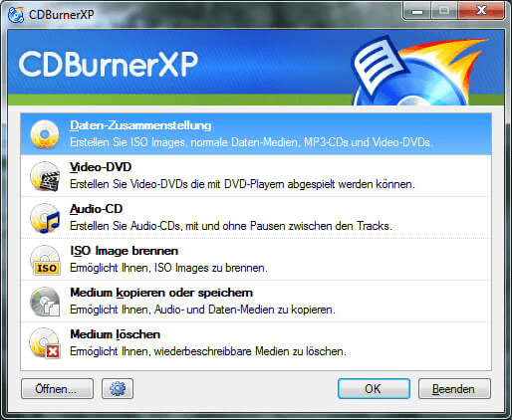Click description 'Ermöglicht Ihnen, ISO Images zu brennen.'
This screenshot has height=420, width=512.
tap(168, 268)
